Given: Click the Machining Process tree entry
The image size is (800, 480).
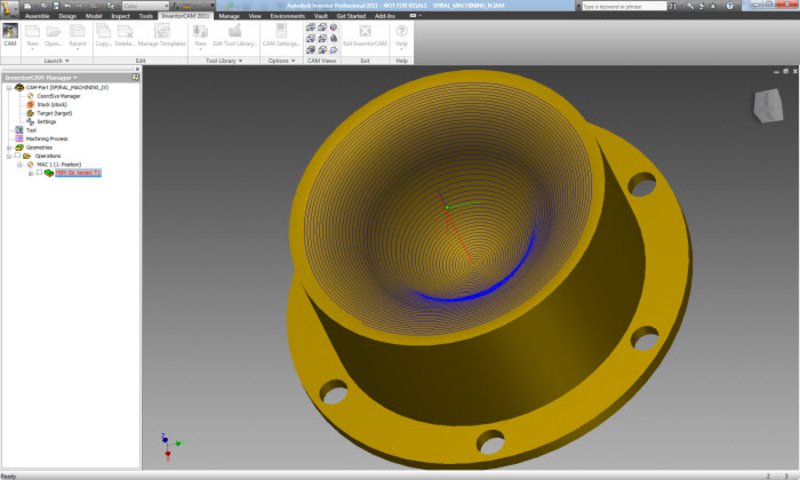Looking at the screenshot, I should (47, 138).
